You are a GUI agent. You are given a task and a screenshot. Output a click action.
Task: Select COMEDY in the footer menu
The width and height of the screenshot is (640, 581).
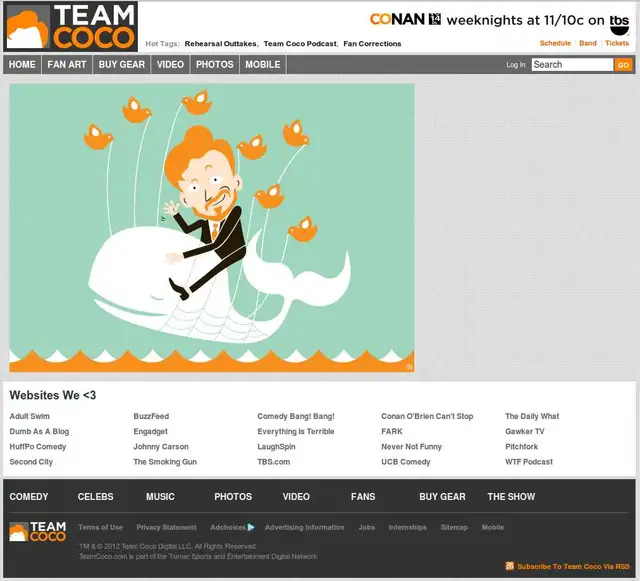click(29, 496)
